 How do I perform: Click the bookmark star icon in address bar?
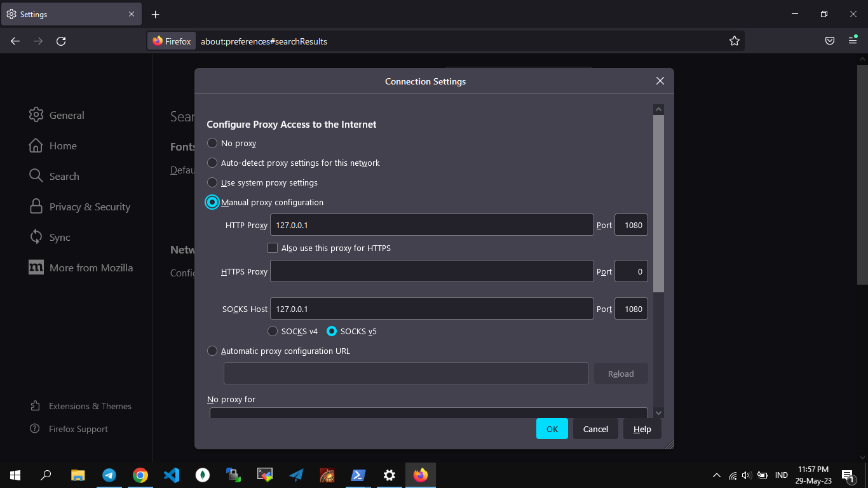pyautogui.click(x=735, y=41)
